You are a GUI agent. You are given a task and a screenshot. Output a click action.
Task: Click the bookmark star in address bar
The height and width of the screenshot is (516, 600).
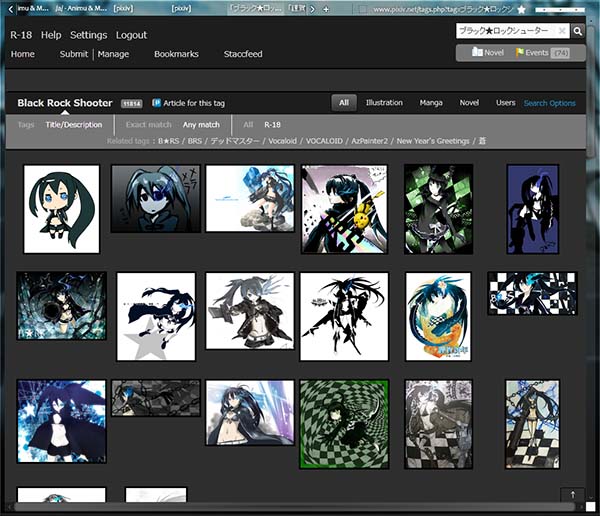click(521, 9)
